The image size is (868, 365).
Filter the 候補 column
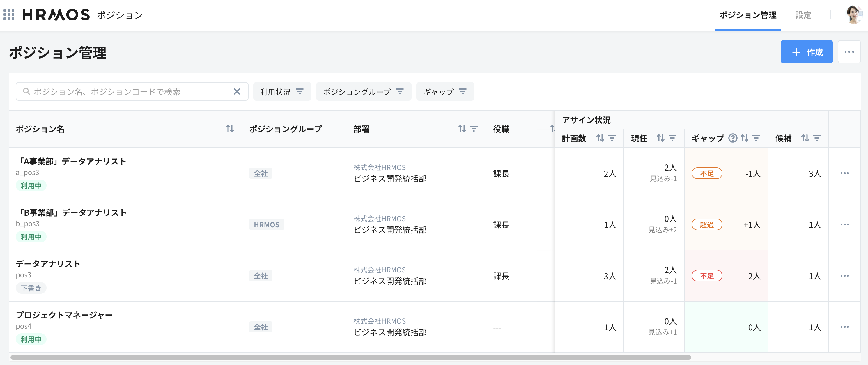point(816,138)
